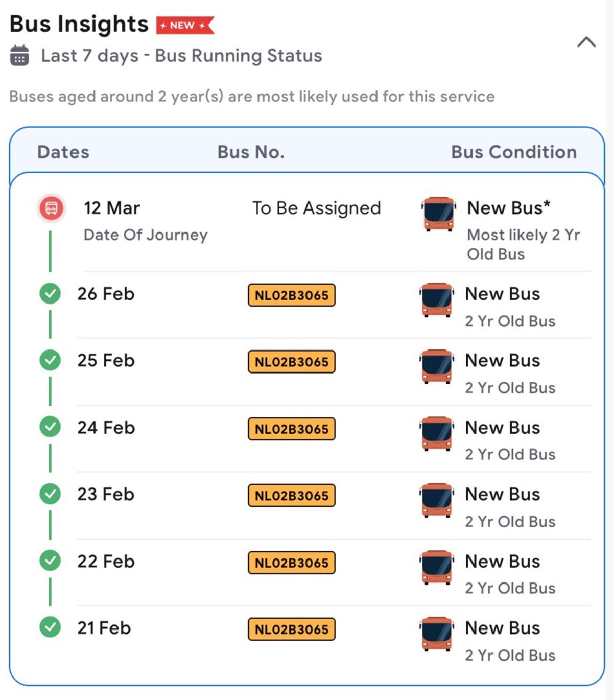Click the red bus icon for 12 Mar

pos(52,208)
